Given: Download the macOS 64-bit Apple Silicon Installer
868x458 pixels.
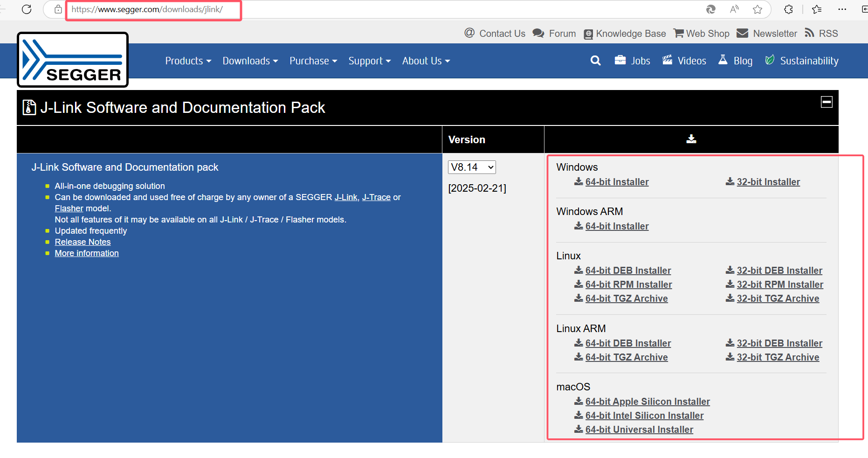Looking at the screenshot, I should [648, 402].
